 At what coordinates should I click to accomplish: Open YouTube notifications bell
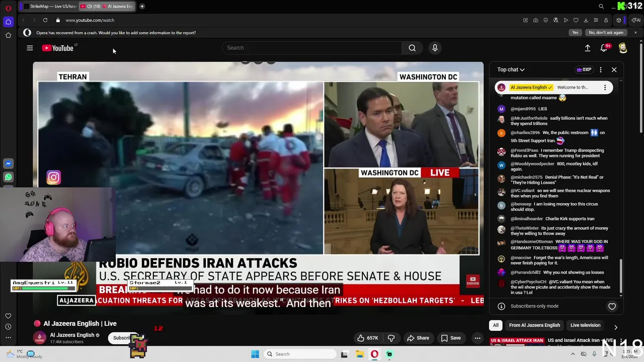point(604,48)
